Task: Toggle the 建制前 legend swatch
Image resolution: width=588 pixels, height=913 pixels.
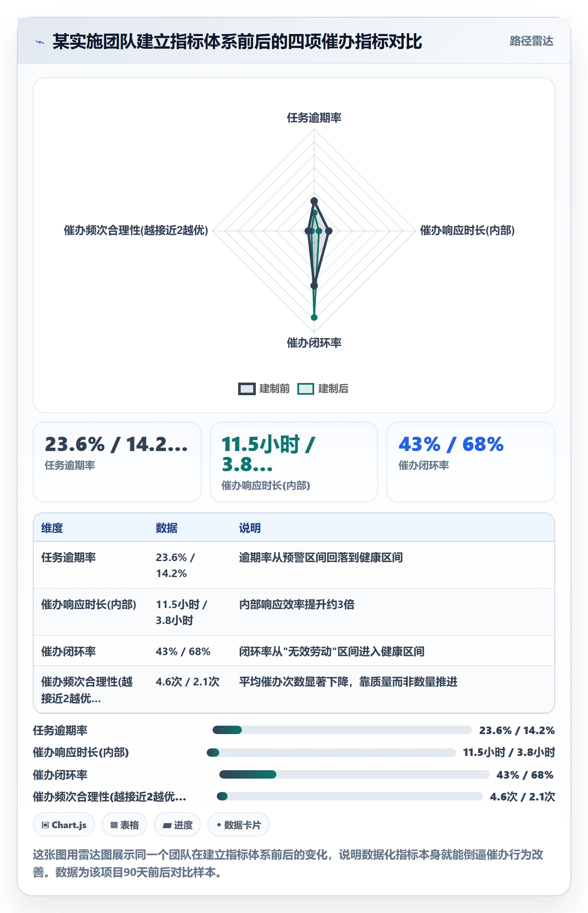Action: pyautogui.click(x=247, y=389)
